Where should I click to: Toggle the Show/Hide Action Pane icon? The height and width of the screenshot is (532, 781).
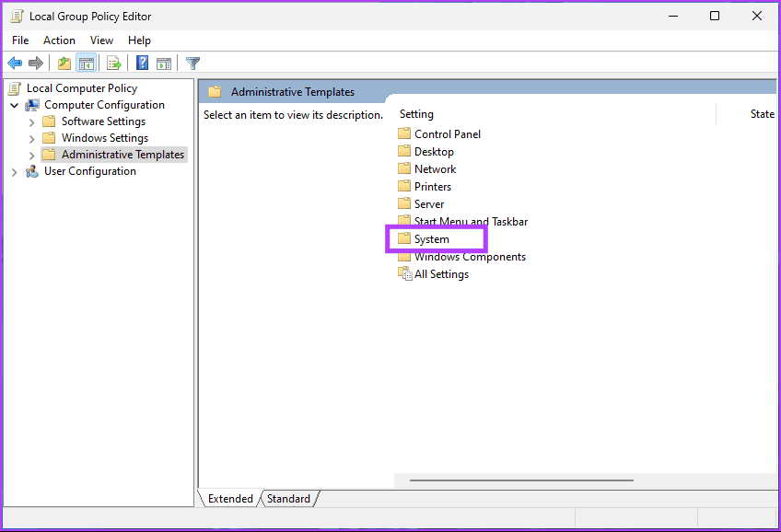pyautogui.click(x=164, y=63)
